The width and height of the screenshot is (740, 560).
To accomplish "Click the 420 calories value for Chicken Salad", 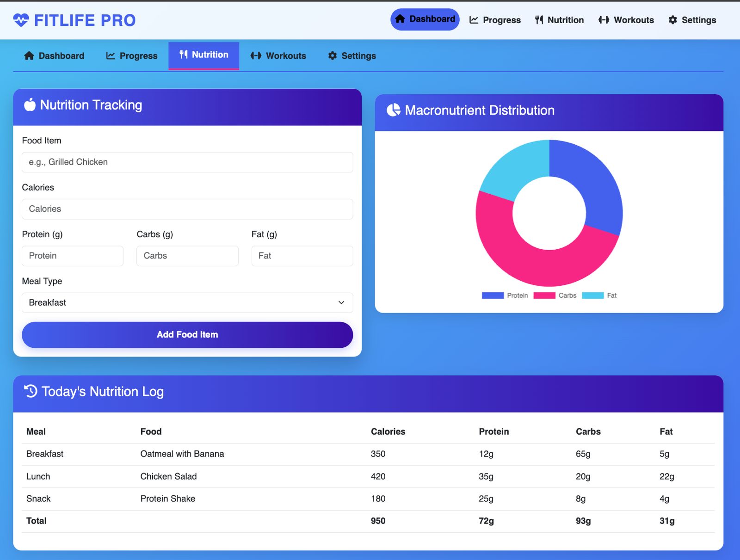I will coord(378,476).
